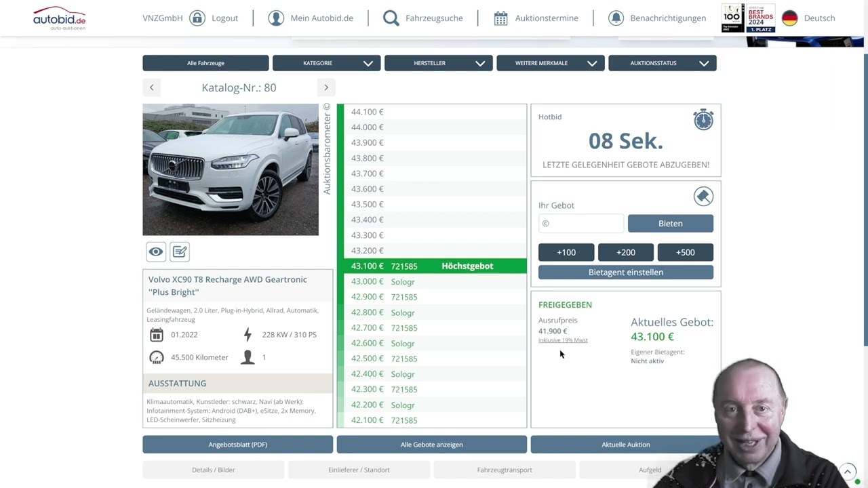Click the Best Brands 2024 badge

point(761,18)
